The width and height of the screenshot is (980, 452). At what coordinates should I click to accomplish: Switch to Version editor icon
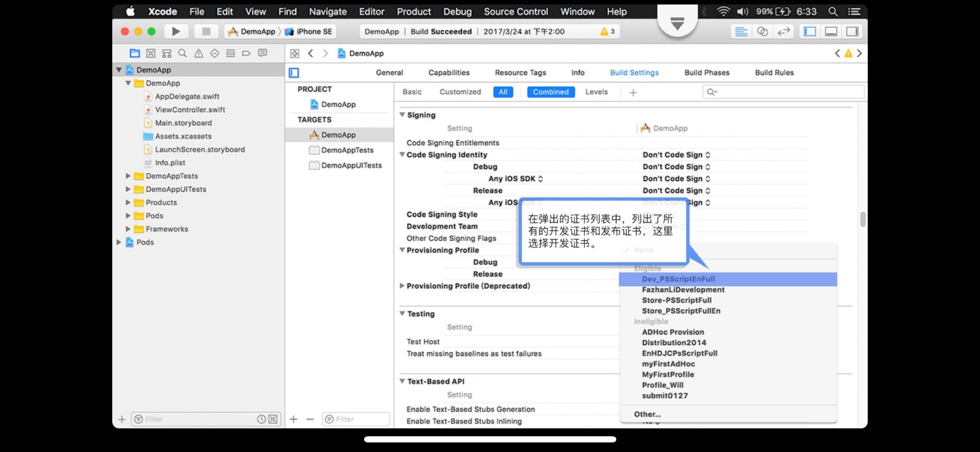click(x=784, y=31)
